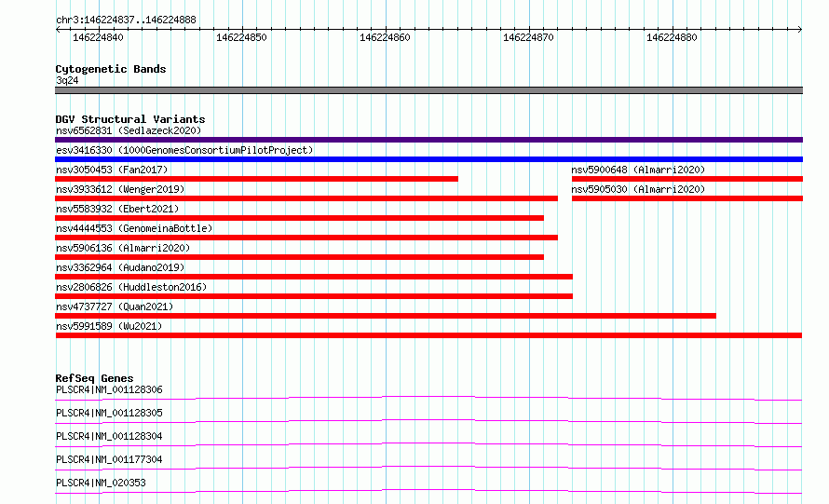Open nsv3933612 (Wenger2019) variant label

pos(120,189)
